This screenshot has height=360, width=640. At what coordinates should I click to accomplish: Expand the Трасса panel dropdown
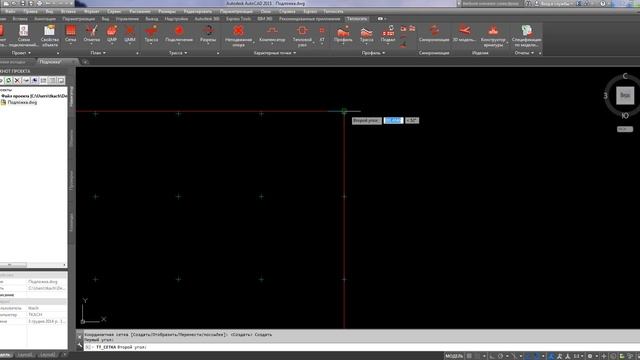(x=178, y=53)
